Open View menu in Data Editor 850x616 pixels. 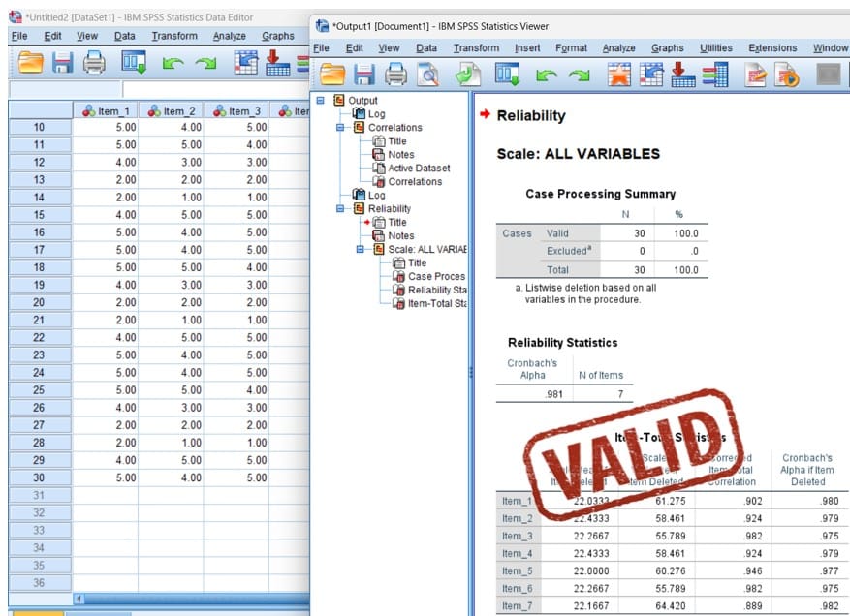pos(86,36)
